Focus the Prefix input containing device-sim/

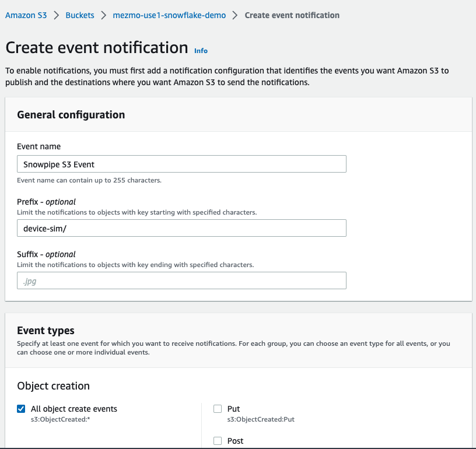(x=181, y=228)
